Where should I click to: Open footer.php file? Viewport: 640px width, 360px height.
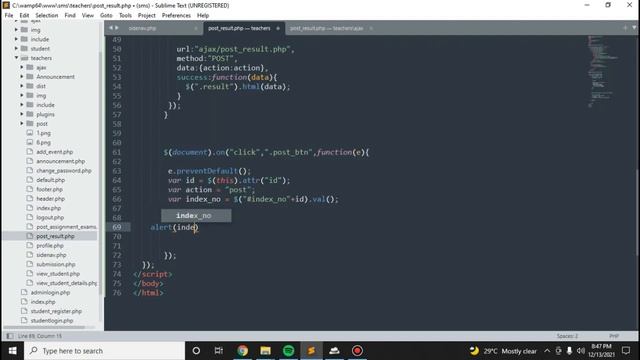pyautogui.click(x=49, y=189)
